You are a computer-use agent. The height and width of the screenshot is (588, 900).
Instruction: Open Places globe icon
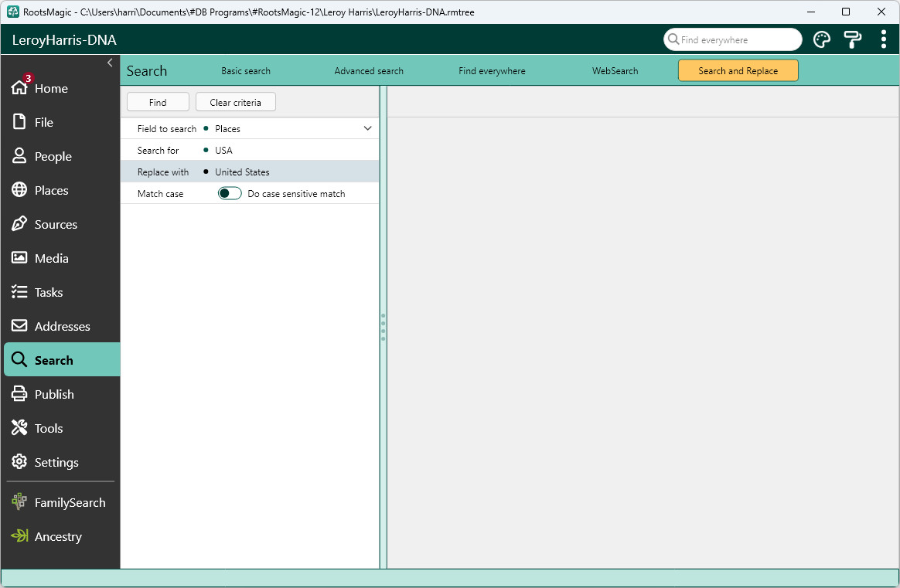click(19, 190)
